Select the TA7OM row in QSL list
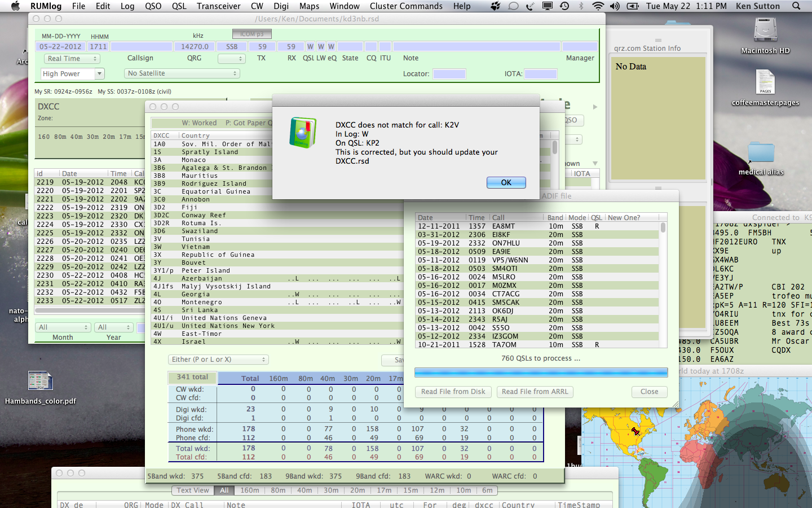 [x=537, y=345]
